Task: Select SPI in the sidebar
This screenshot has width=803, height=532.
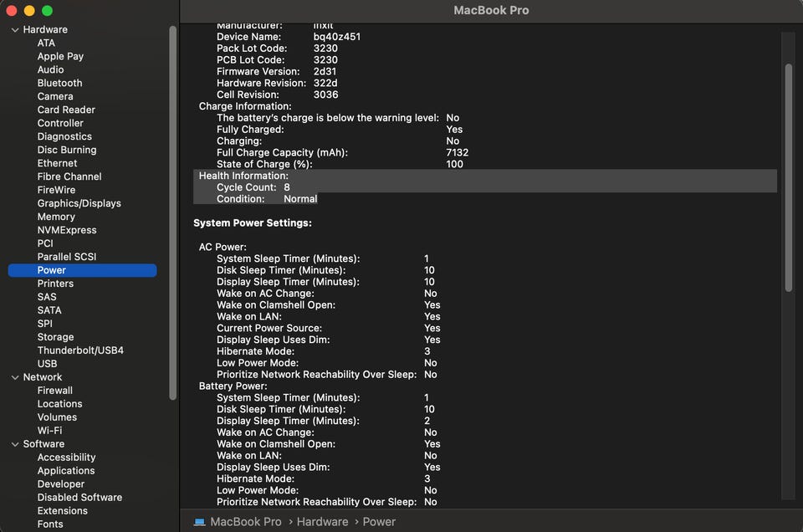Action: coord(44,323)
